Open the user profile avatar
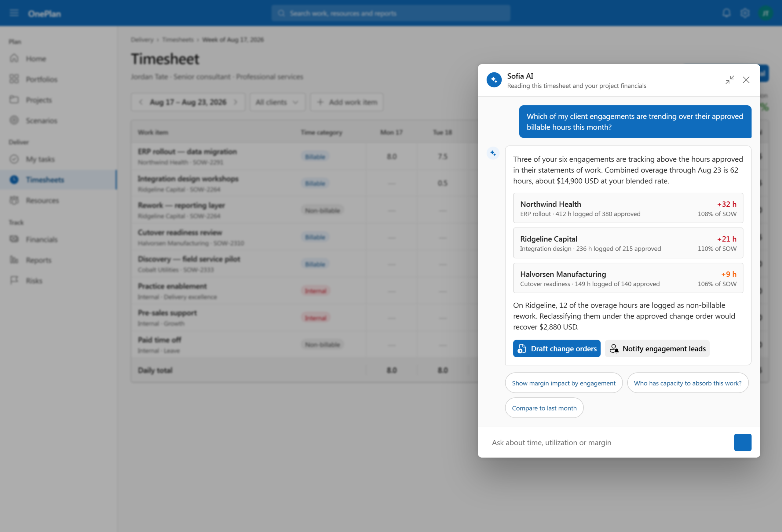This screenshot has width=782, height=532. (x=766, y=13)
